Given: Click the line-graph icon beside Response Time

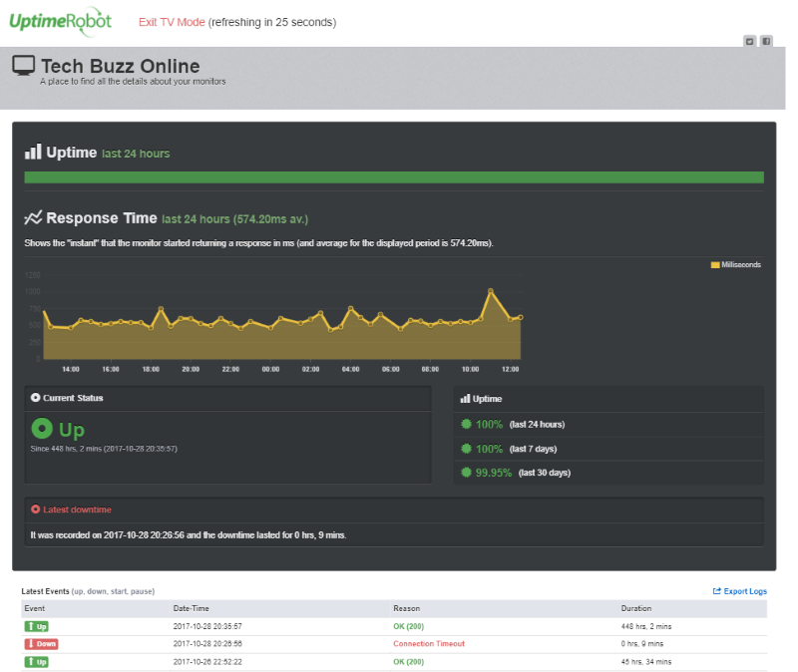Looking at the screenshot, I should (x=33, y=217).
